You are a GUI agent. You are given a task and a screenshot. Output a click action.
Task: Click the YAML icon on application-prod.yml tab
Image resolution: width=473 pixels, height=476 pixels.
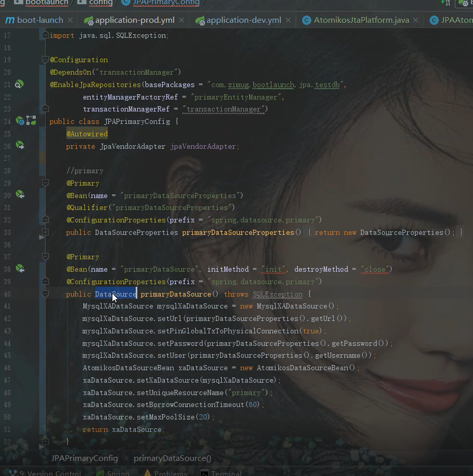(x=89, y=20)
